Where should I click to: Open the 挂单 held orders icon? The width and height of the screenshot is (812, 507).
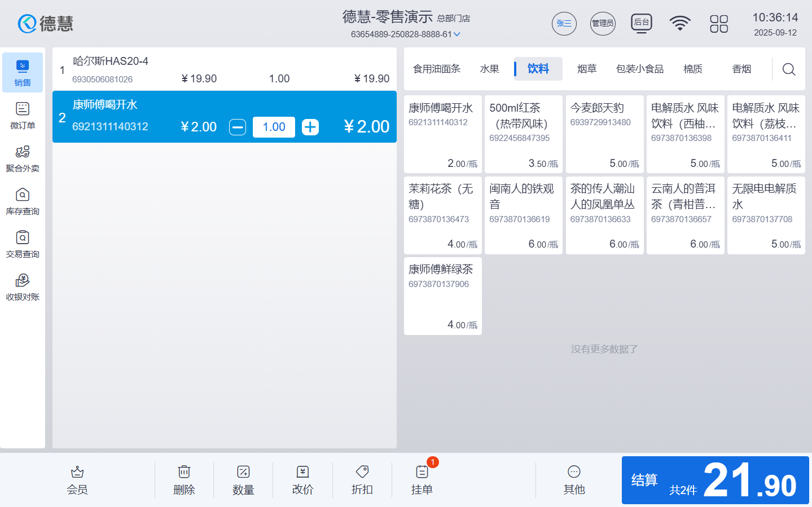422,480
